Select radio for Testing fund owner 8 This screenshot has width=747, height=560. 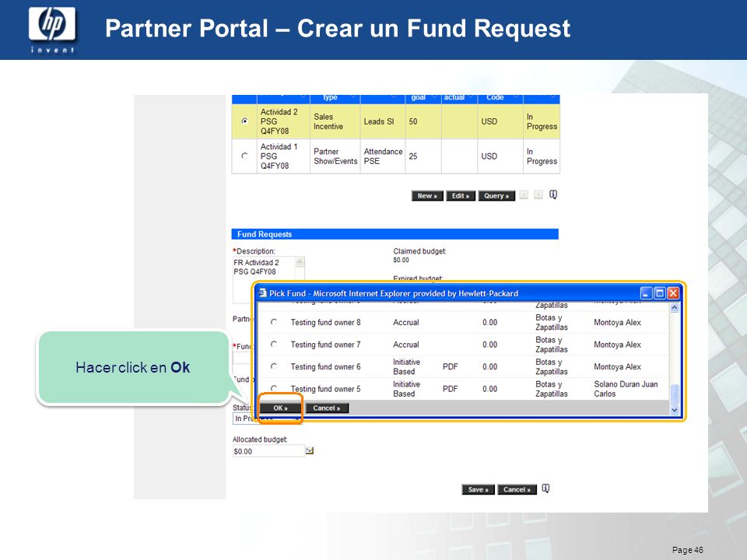click(274, 322)
